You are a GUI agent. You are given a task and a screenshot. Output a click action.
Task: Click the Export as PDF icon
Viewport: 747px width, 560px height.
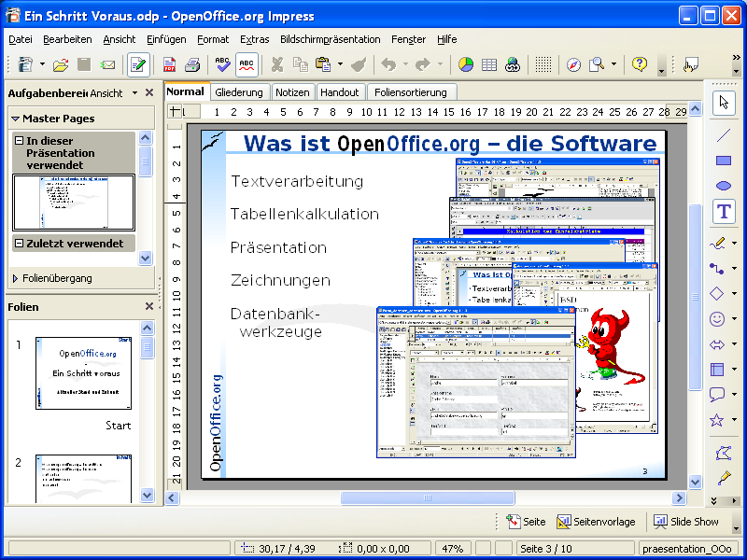(x=170, y=64)
